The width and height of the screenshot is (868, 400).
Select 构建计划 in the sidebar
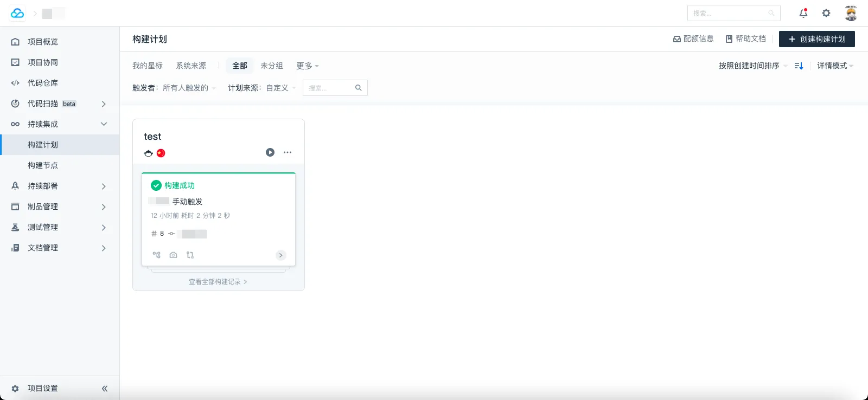(x=60, y=145)
